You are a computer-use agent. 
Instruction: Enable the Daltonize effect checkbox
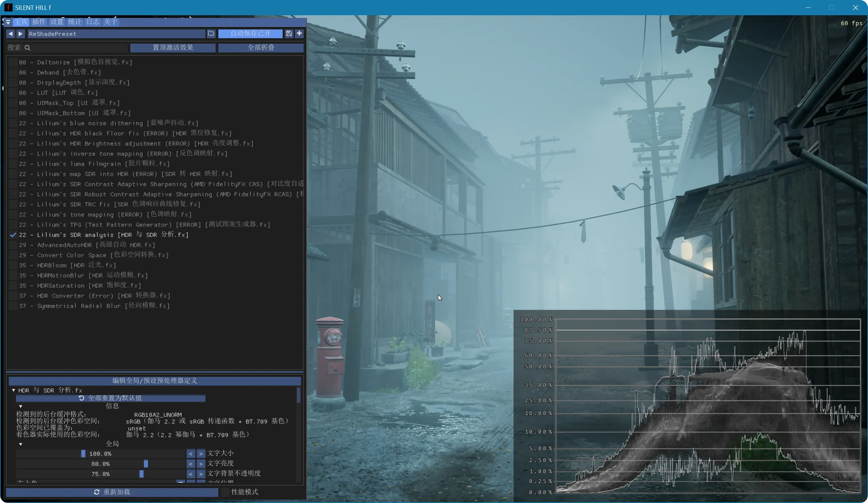point(13,62)
